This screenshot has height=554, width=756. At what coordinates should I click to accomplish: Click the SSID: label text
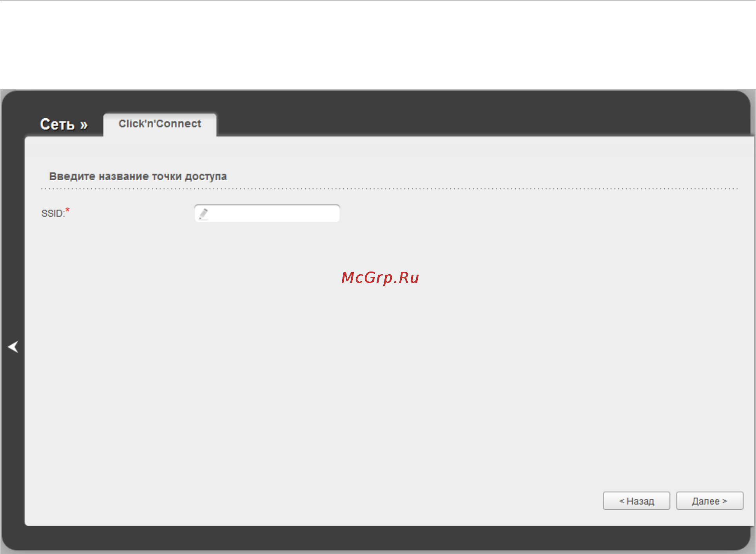click(x=53, y=214)
